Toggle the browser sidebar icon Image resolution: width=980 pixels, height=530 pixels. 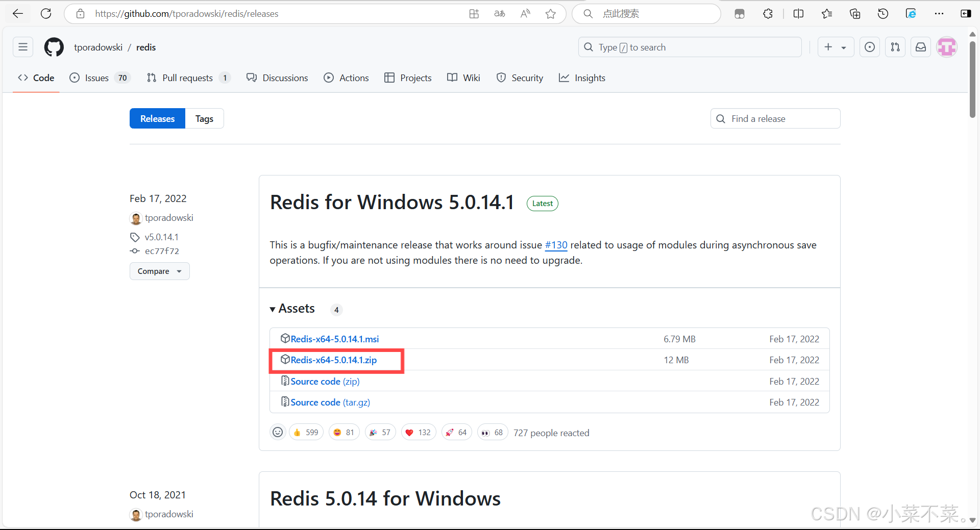click(x=966, y=14)
